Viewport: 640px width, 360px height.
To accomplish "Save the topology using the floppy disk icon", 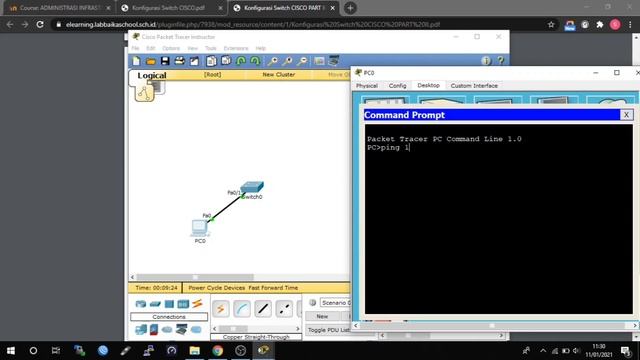I will (x=165, y=61).
